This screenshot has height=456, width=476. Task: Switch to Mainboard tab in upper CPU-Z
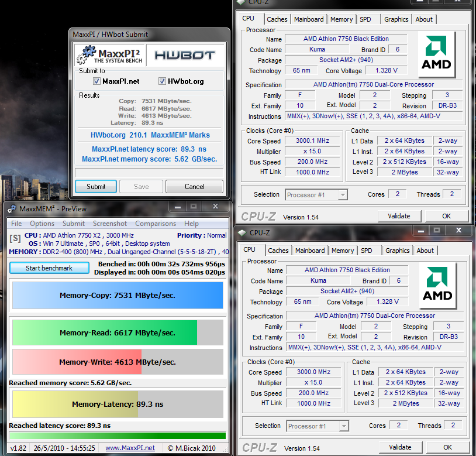(309, 19)
